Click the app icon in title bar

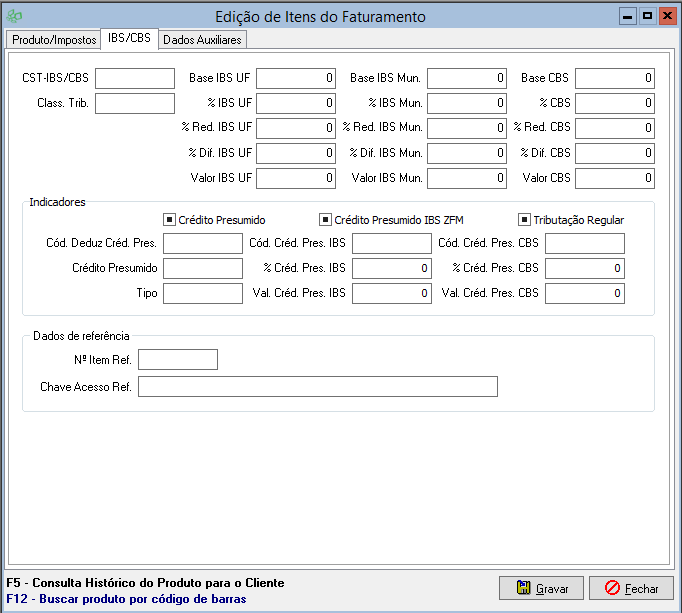[14, 16]
